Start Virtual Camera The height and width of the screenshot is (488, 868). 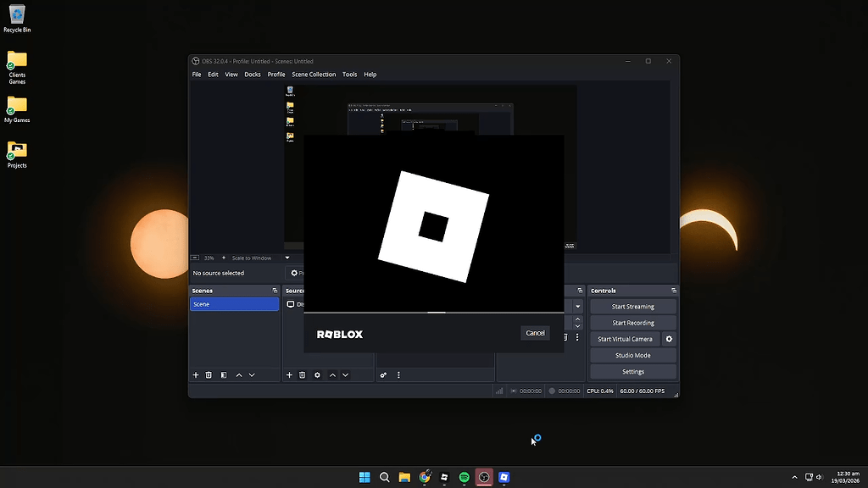pyautogui.click(x=625, y=339)
